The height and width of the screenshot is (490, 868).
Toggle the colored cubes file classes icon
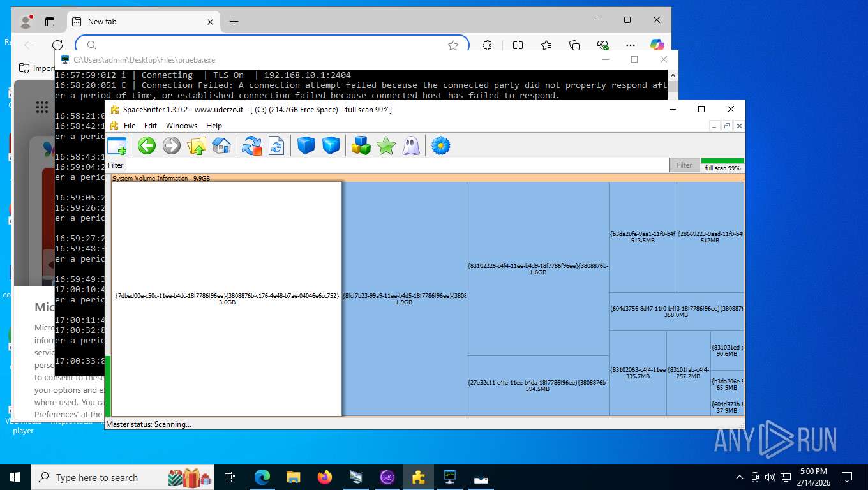click(361, 145)
